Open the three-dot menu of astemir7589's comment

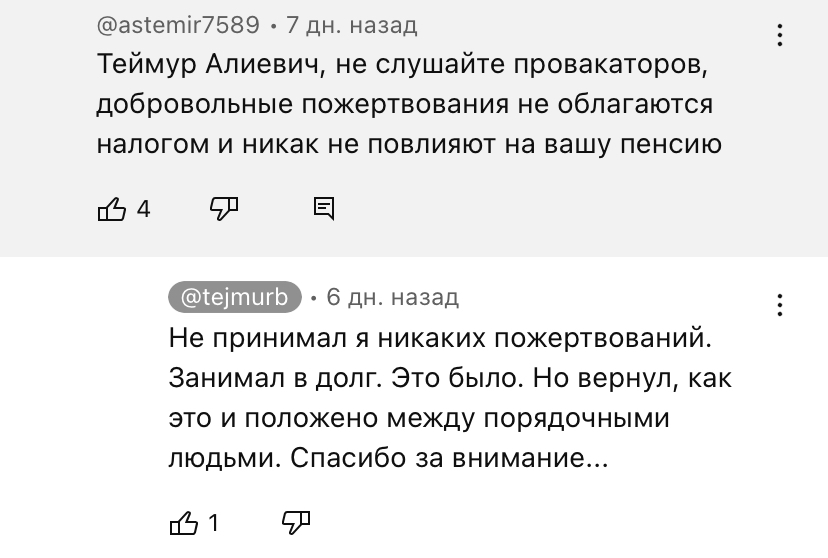coord(779,35)
